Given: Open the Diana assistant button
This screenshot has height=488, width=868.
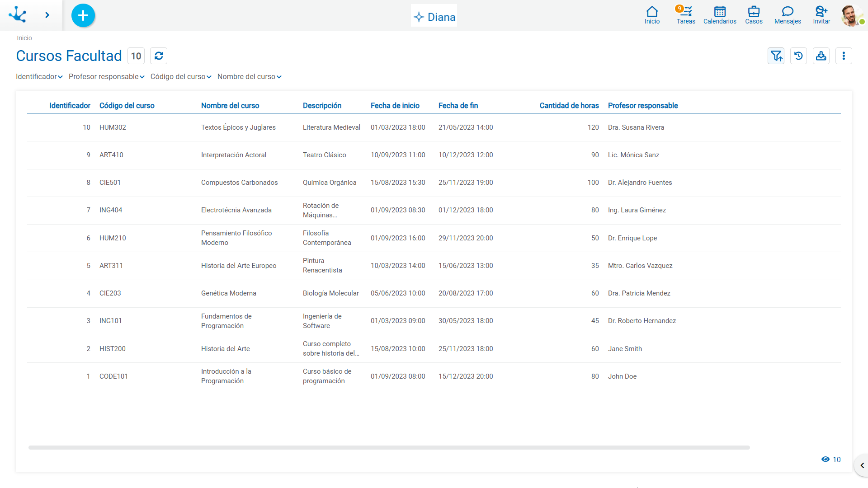Looking at the screenshot, I should coord(434,17).
